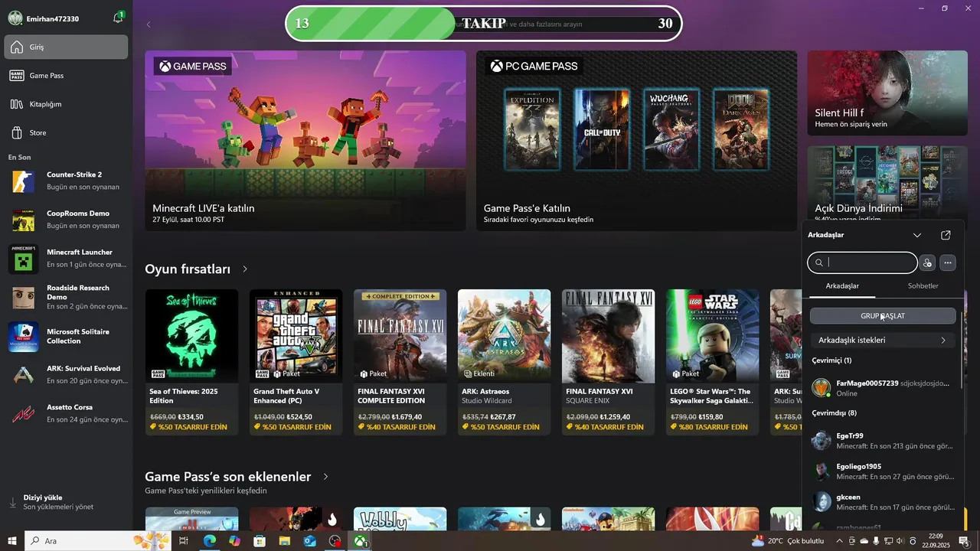980x551 pixels.
Task: Switch to Arkadaşlar tab
Action: click(842, 286)
